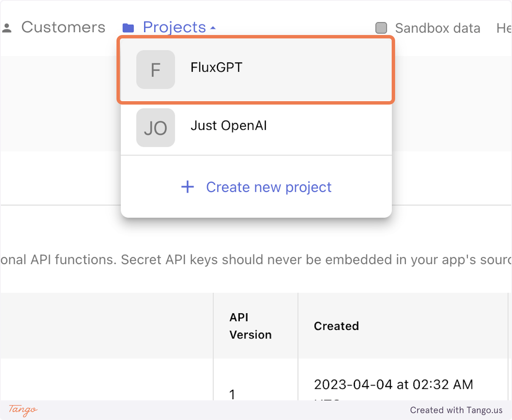The height and width of the screenshot is (420, 512).
Task: Click the Tango logo in the footer
Action: point(23,410)
